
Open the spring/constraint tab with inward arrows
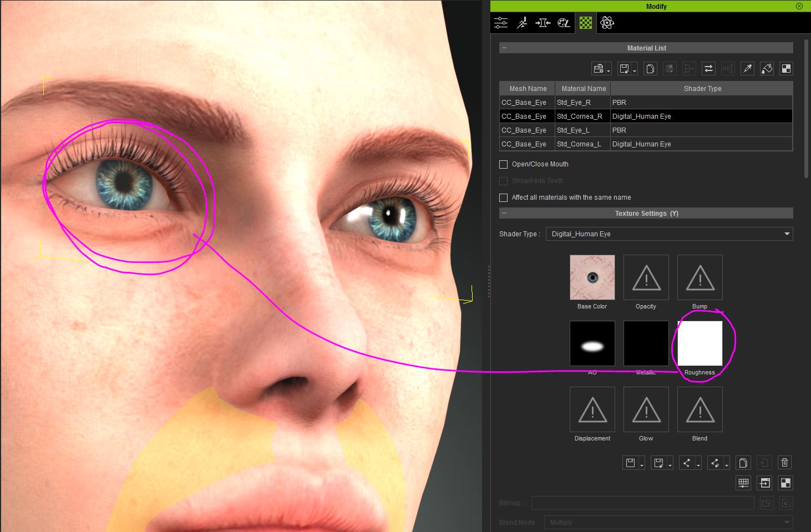click(x=543, y=23)
